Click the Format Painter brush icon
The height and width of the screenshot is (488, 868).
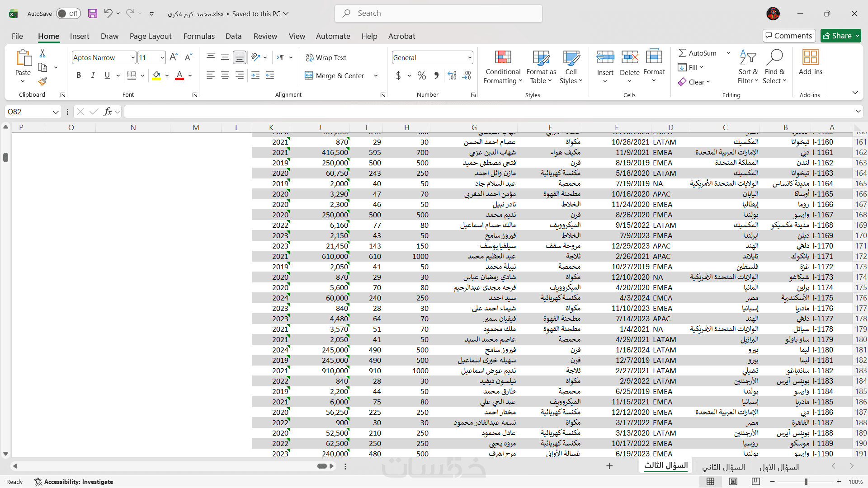(42, 82)
